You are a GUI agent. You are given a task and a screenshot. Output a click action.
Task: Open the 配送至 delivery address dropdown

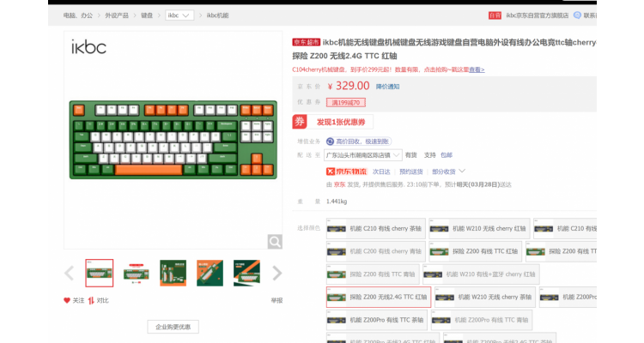point(363,155)
